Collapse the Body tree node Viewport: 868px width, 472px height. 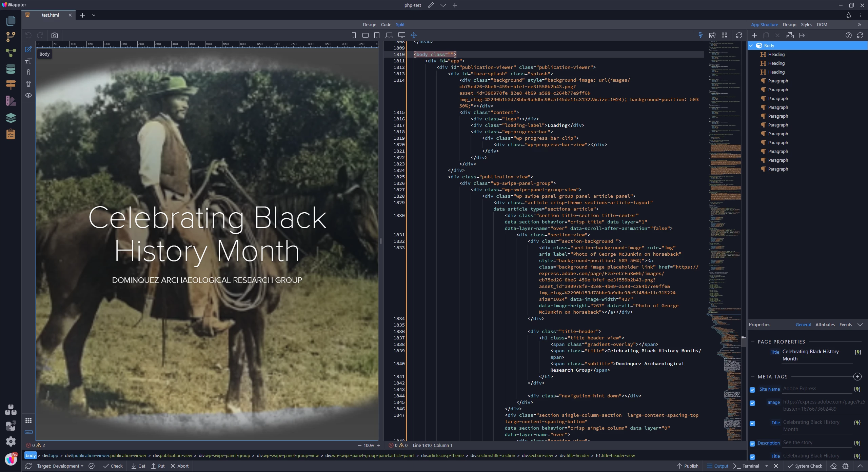(751, 45)
